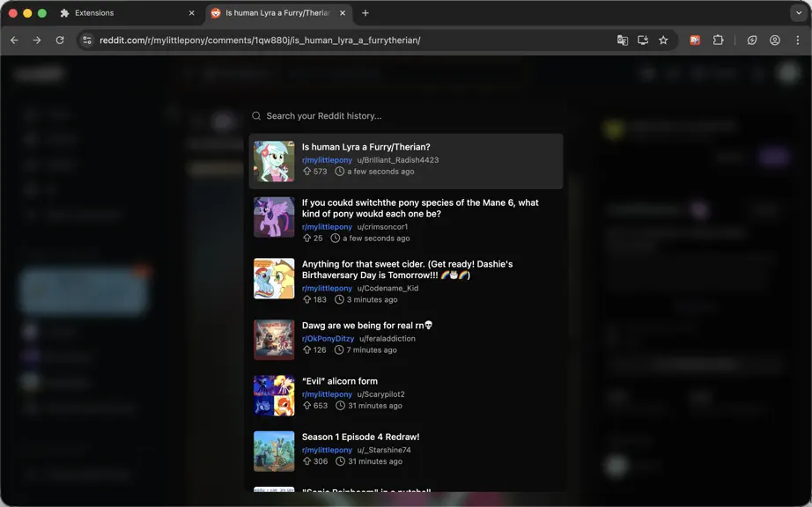Open '"Evil" alicorn form' history entry
The height and width of the screenshot is (507, 812).
click(406, 395)
